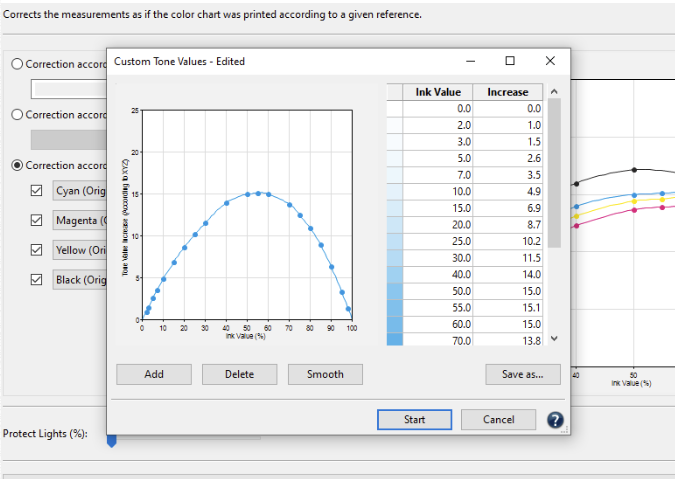Open the Cyan (Orig) dropdown
Screen dimensions: 675x479
80,191
